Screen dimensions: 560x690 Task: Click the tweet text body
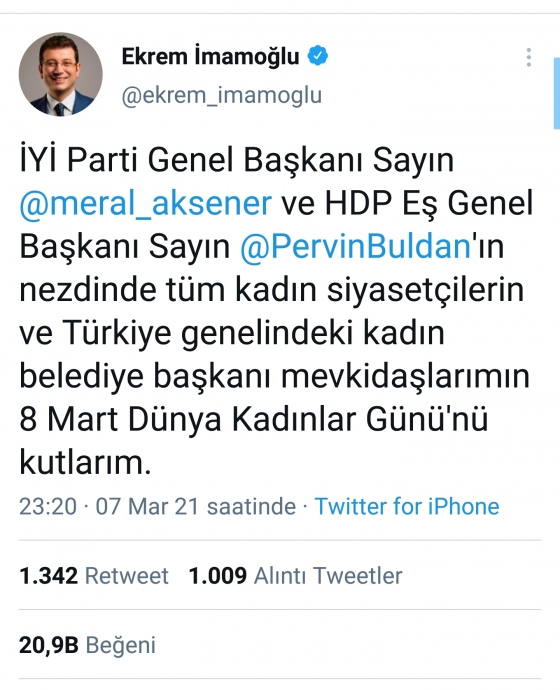coord(276,311)
